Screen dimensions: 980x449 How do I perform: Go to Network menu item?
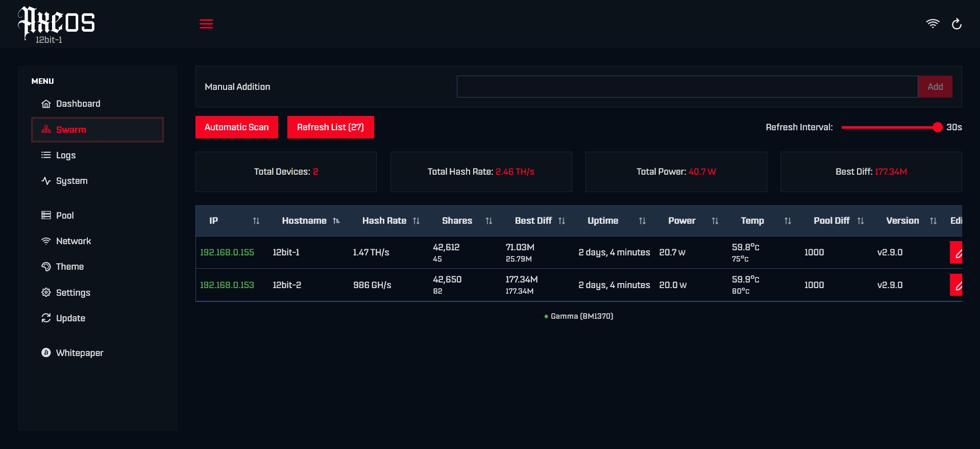tap(97, 241)
